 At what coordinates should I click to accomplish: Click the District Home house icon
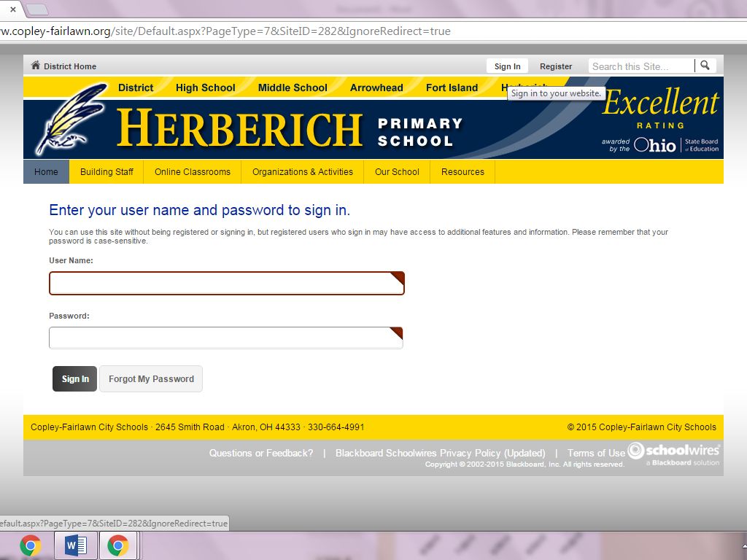pos(36,66)
